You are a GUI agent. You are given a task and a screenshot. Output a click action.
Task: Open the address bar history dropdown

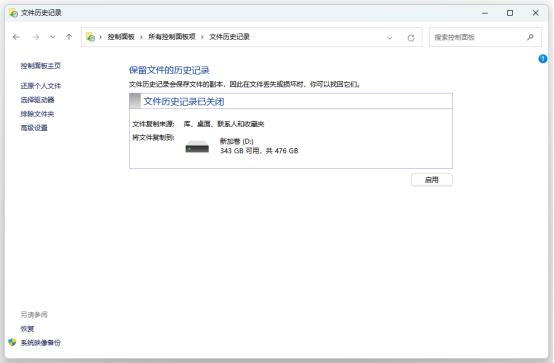tap(390, 38)
